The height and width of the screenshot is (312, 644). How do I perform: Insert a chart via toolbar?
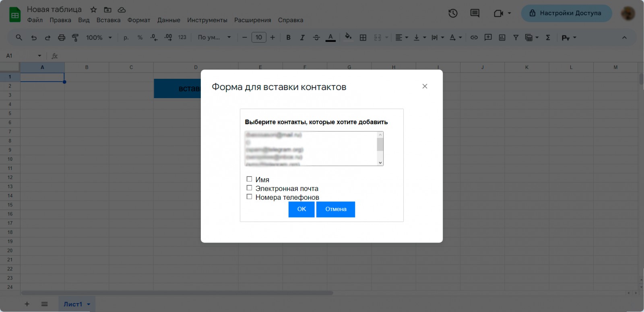(x=502, y=37)
